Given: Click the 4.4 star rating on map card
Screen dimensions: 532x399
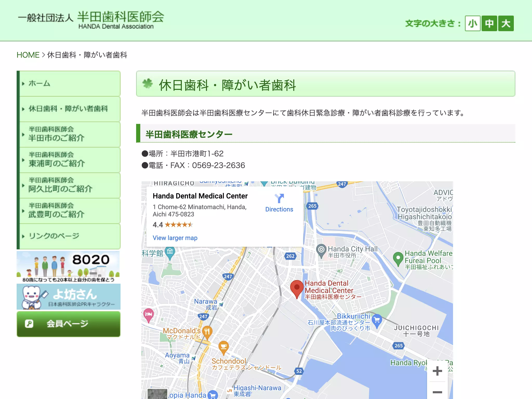Looking at the screenshot, I should (x=173, y=225).
